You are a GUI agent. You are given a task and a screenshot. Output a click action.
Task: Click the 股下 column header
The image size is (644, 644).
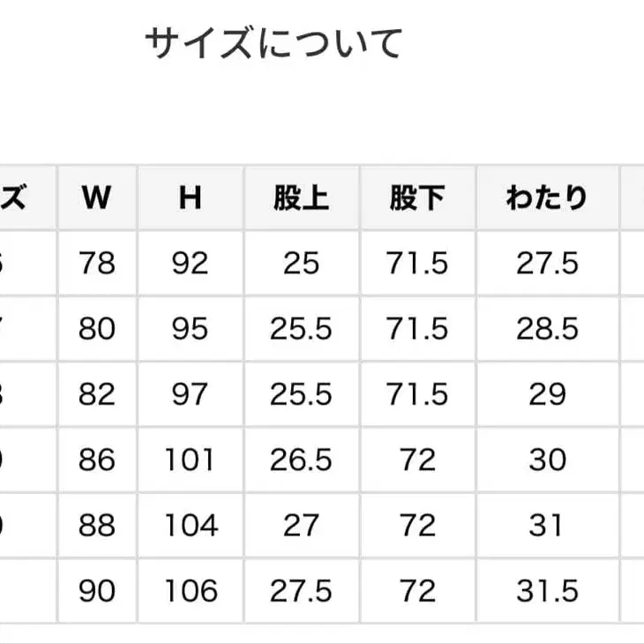(x=417, y=198)
